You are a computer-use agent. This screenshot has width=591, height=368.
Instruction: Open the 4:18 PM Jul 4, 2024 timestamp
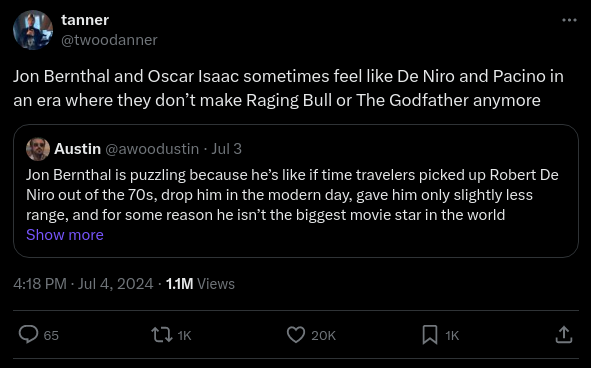click(x=83, y=284)
